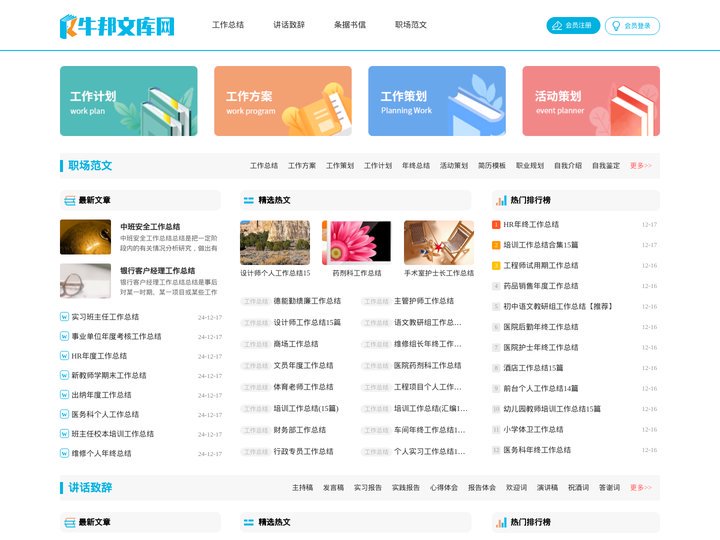Open the 中班安全工作总结 article title
Screen dimensions: 720x540
point(150,227)
